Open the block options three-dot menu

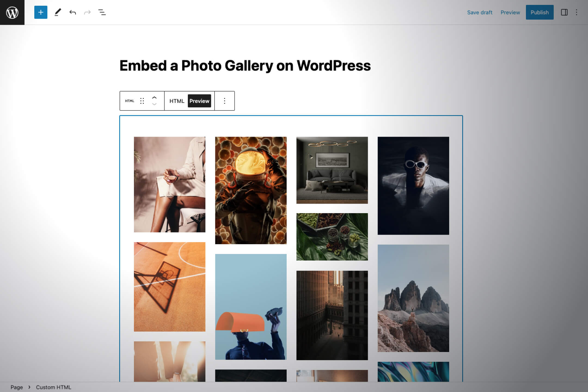225,101
